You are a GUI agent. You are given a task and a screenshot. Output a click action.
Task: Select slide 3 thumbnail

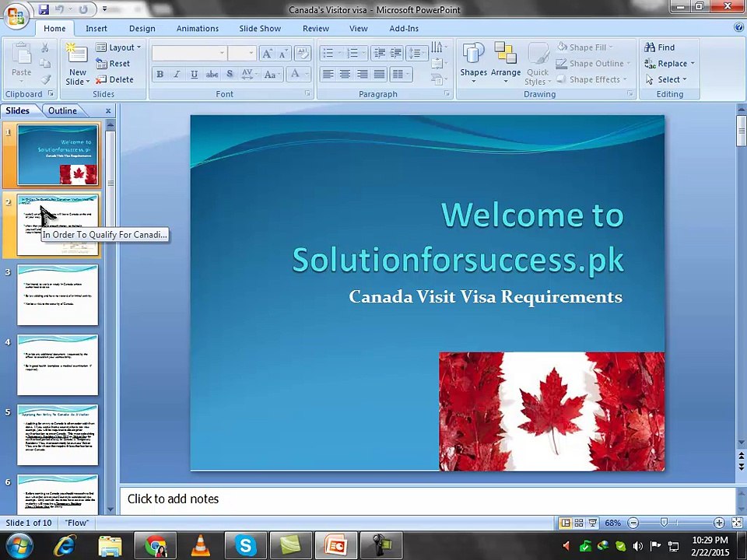(x=58, y=295)
